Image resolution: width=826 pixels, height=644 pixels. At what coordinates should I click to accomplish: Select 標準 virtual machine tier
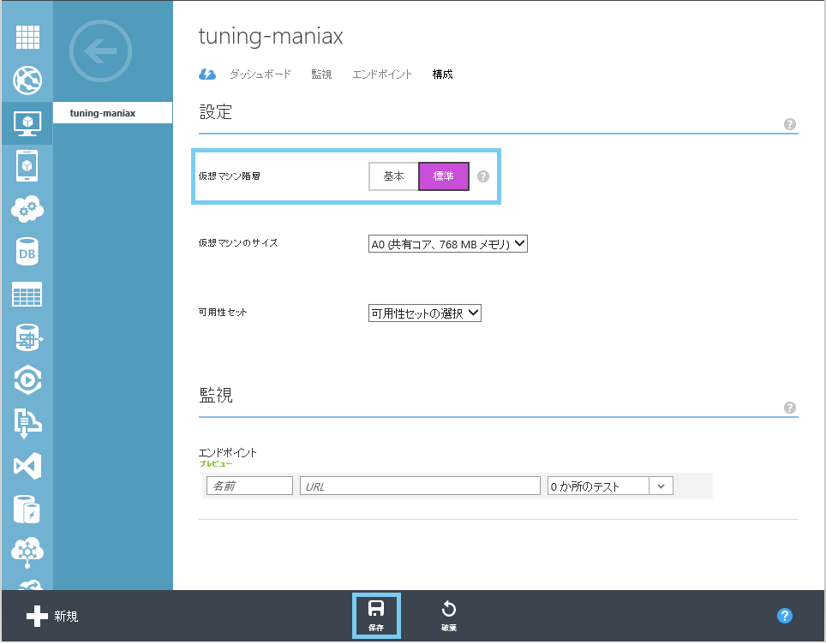pyautogui.click(x=444, y=176)
